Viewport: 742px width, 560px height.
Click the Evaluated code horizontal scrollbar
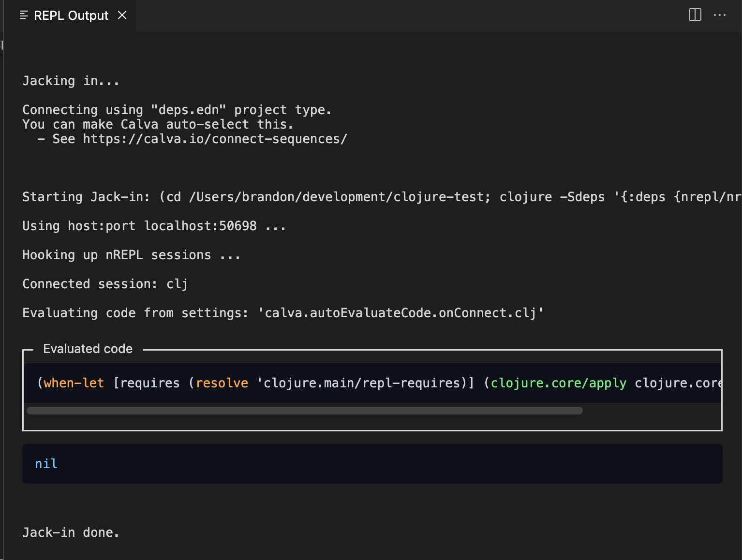(305, 411)
